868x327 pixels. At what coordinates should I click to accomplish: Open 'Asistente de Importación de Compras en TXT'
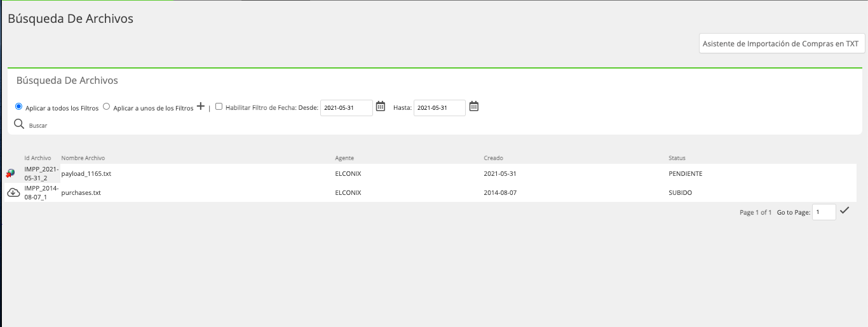pos(782,44)
